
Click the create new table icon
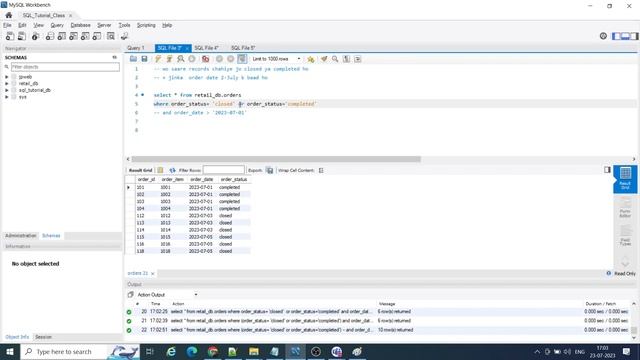(x=61, y=36)
